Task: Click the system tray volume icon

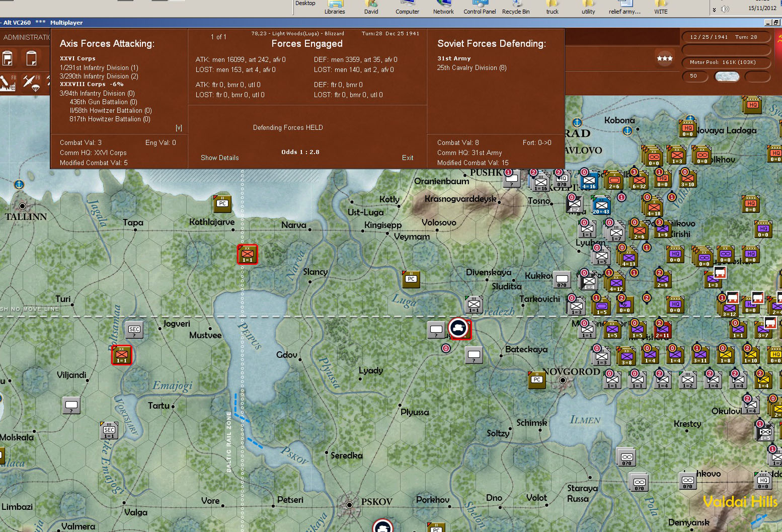Action: (725, 9)
